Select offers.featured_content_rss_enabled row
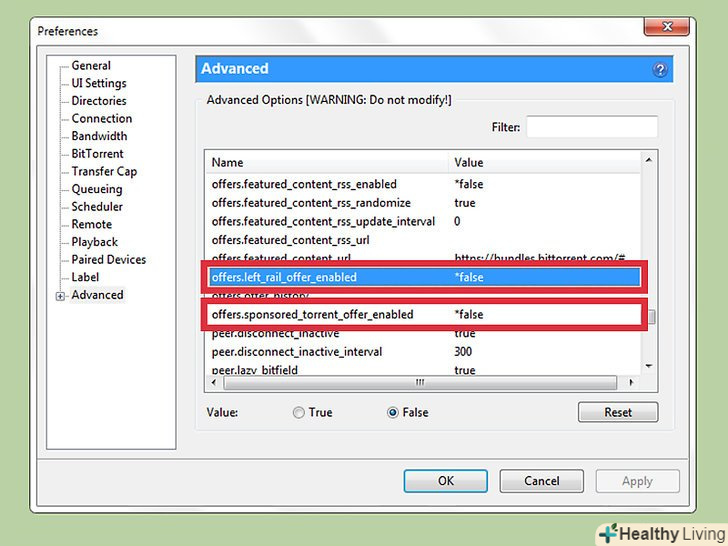The height and width of the screenshot is (546, 728). tap(423, 184)
